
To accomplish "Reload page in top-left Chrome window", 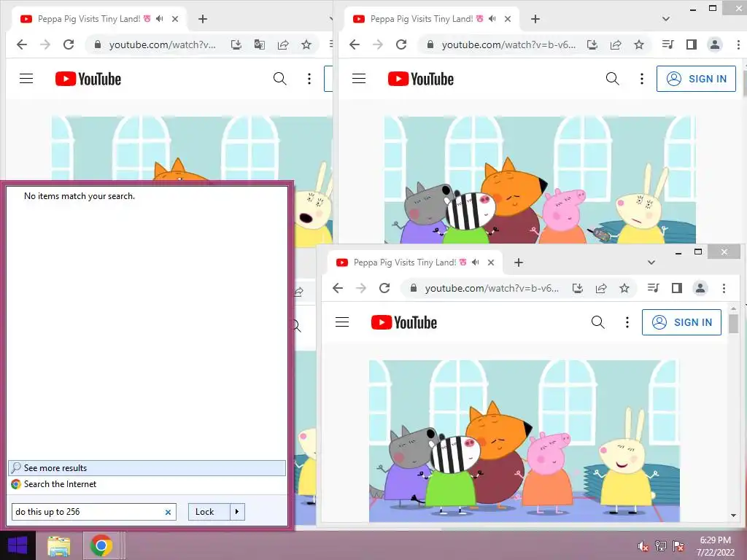I will pos(69,44).
